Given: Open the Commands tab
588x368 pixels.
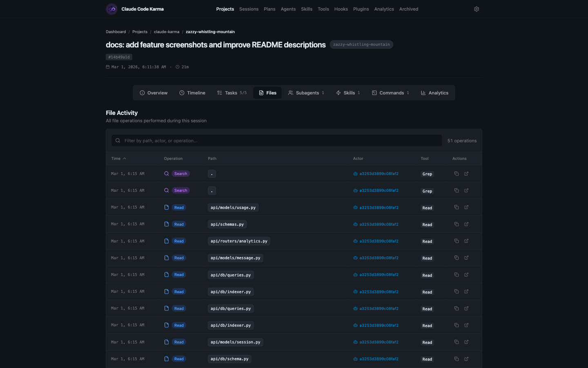Looking at the screenshot, I should (x=390, y=93).
